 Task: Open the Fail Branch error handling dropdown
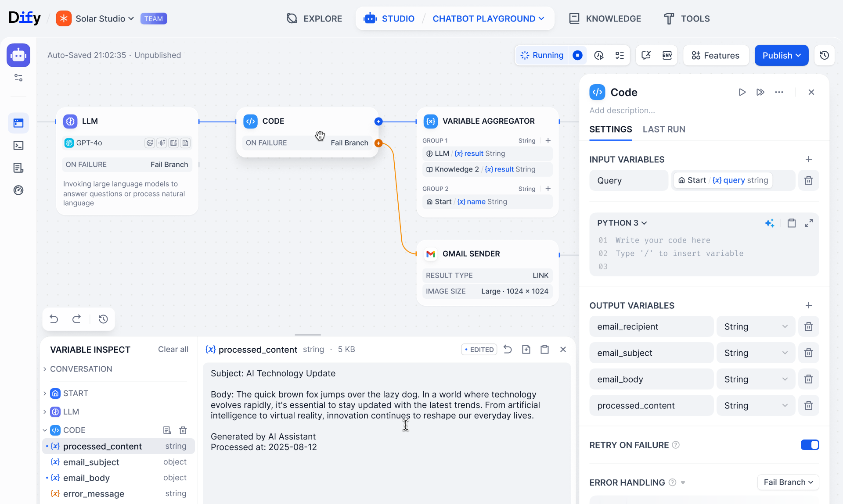point(788,482)
